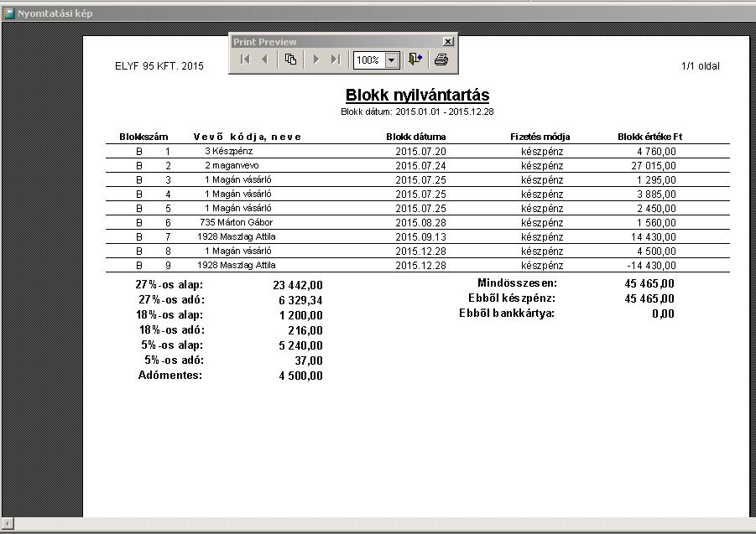This screenshot has width=756, height=534.
Task: Click the value 216,00
Action: [x=305, y=331]
